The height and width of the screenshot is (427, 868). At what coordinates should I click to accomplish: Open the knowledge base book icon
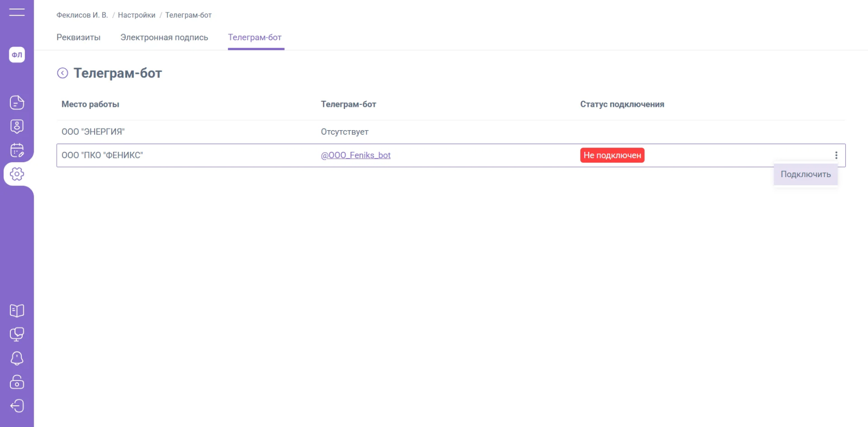(17, 311)
